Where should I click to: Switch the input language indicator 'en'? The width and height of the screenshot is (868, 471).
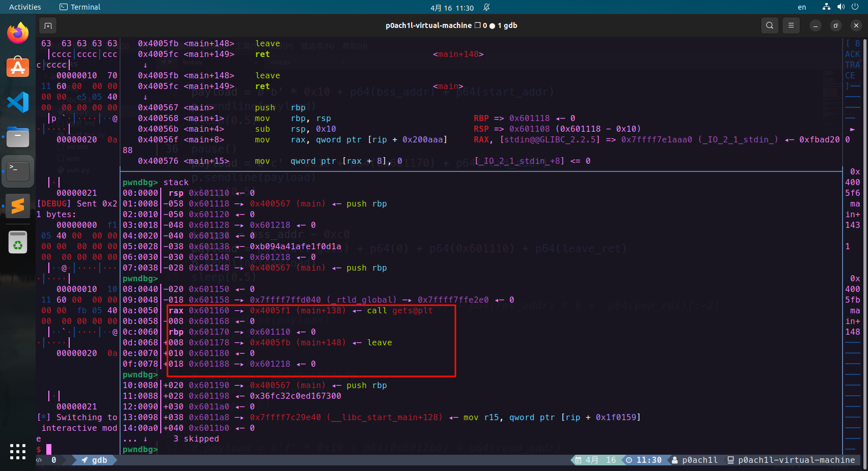click(x=802, y=7)
